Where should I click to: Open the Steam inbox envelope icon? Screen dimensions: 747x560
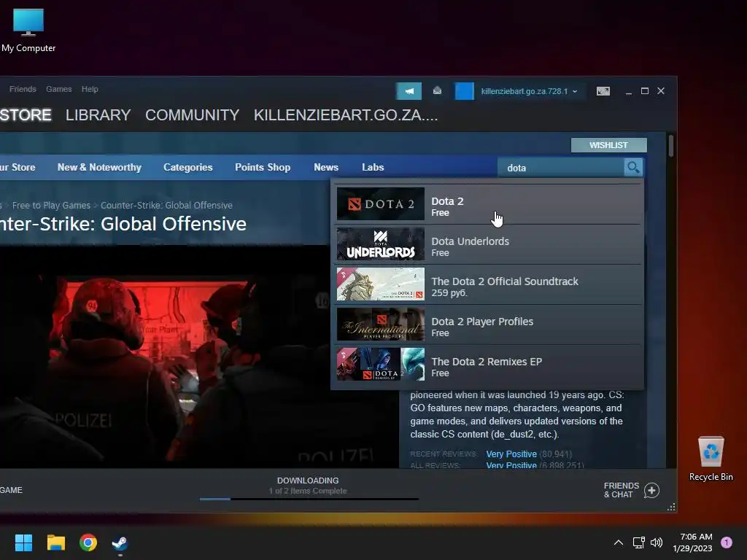pos(437,90)
